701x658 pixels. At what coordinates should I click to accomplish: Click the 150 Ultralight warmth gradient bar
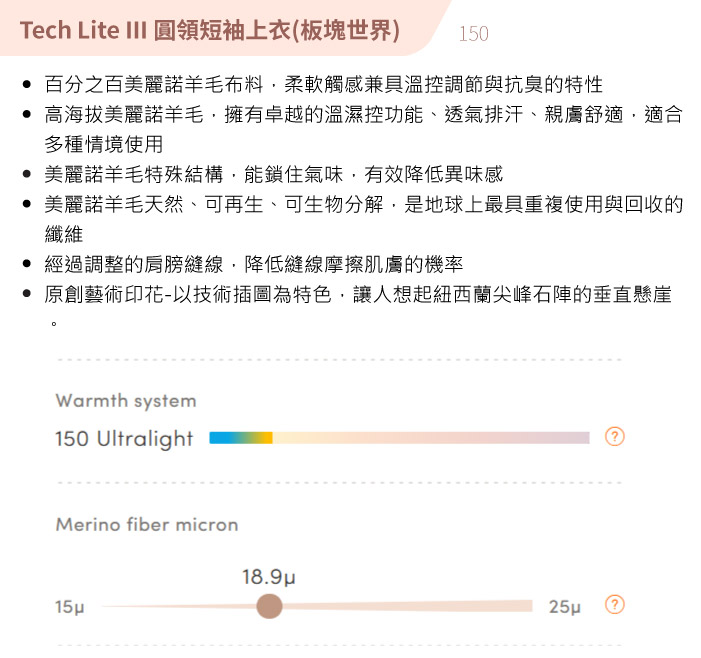tap(399, 438)
